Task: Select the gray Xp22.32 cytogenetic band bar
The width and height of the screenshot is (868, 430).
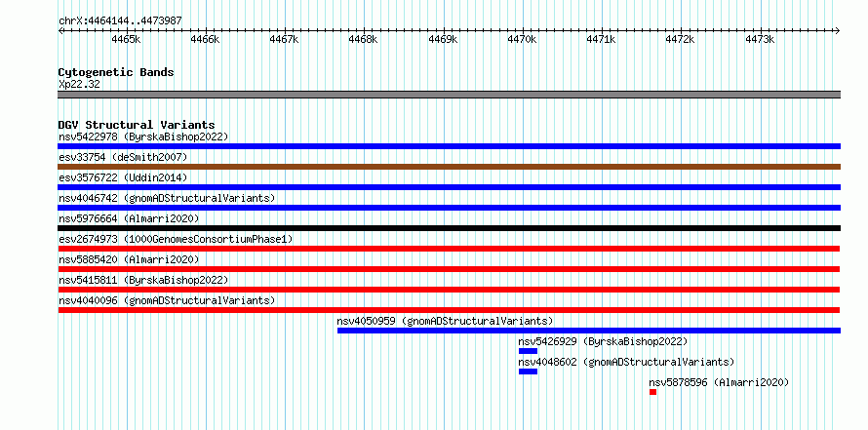Action: coord(449,95)
